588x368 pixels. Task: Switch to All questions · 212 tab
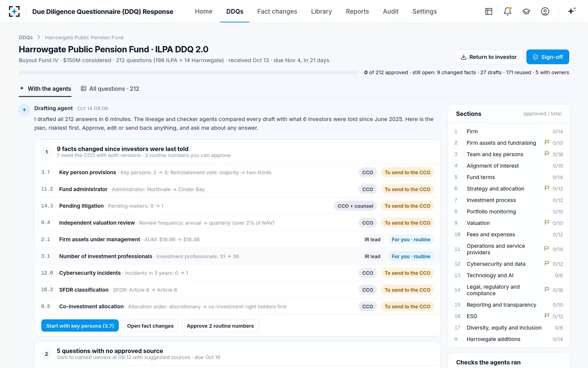tap(110, 89)
